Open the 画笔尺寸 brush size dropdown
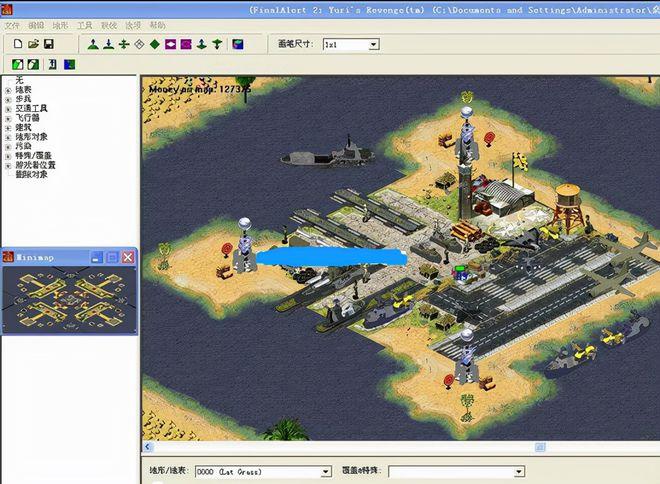The height and width of the screenshot is (484, 660). pyautogui.click(x=373, y=44)
